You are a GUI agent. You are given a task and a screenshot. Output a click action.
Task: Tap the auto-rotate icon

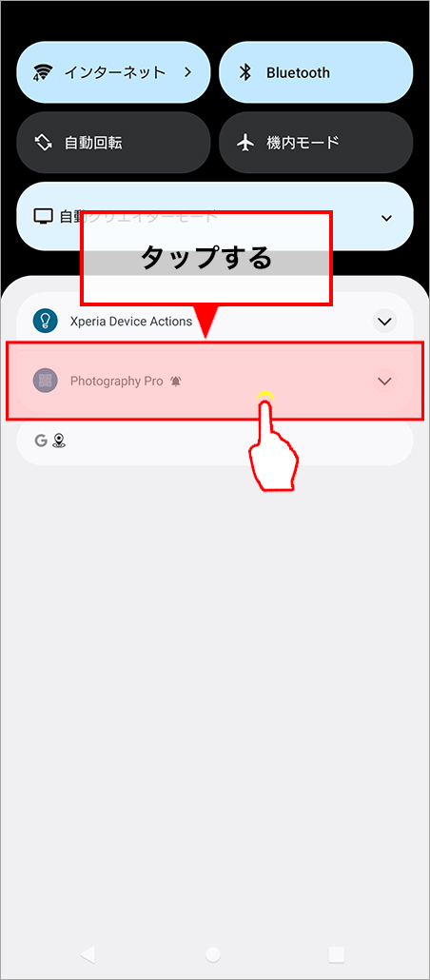43,143
